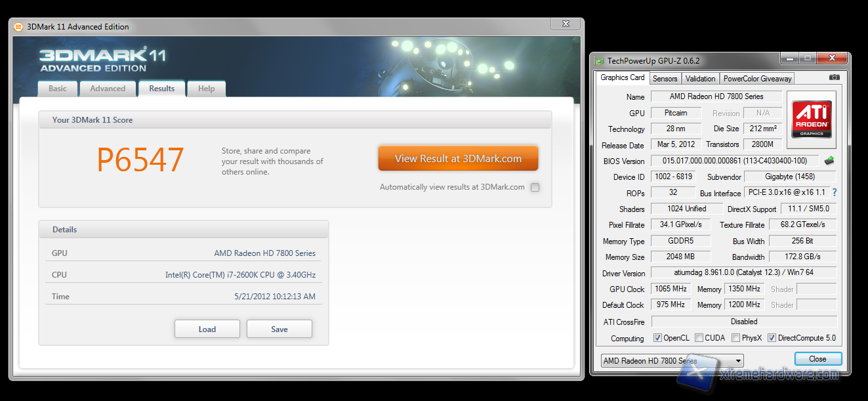Switch to the Sensors tab
This screenshot has height=401, width=868.
(x=665, y=78)
